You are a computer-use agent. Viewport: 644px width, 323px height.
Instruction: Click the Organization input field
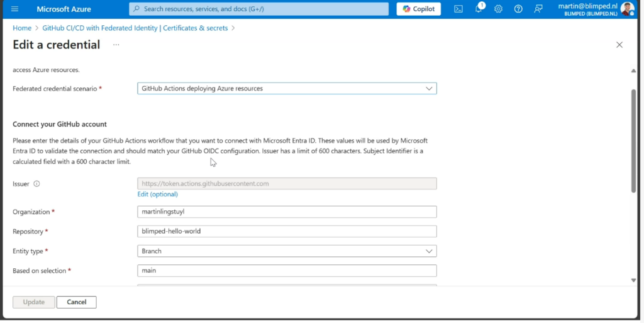[287, 212]
